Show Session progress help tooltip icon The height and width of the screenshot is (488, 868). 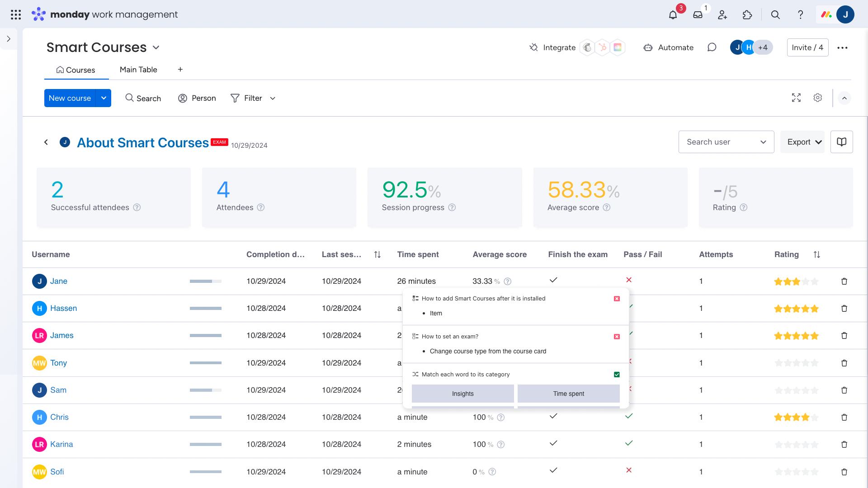(x=452, y=207)
